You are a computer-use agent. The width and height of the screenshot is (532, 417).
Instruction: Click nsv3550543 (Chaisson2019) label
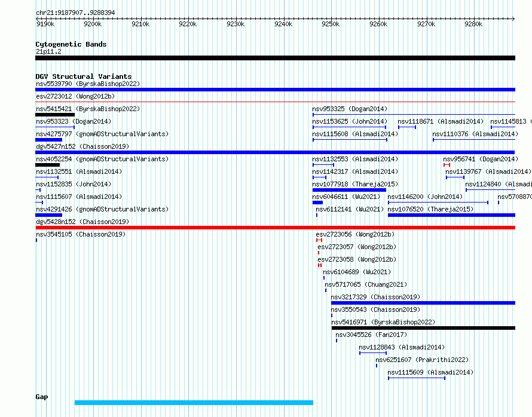click(x=375, y=309)
